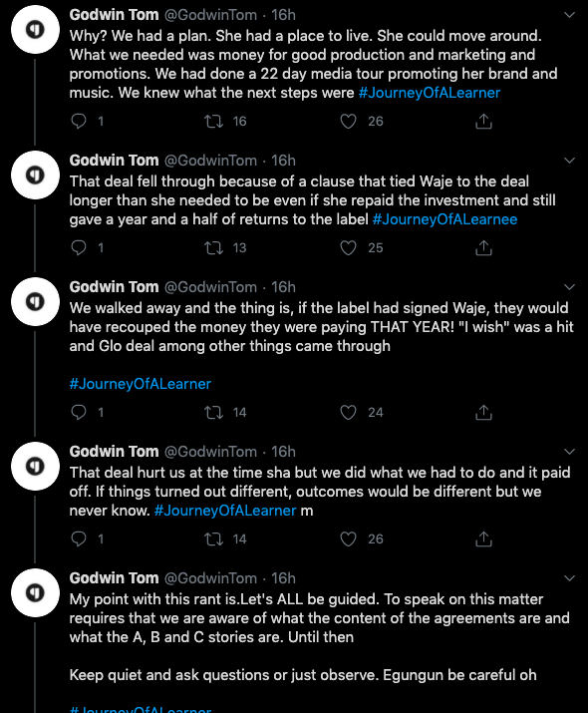The image size is (588, 713).
Task: Share the "That deal hurt us" tweet
Action: 483,538
